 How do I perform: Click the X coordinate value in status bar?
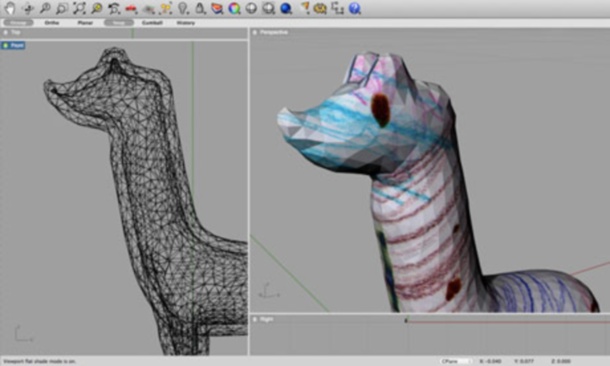click(491, 361)
